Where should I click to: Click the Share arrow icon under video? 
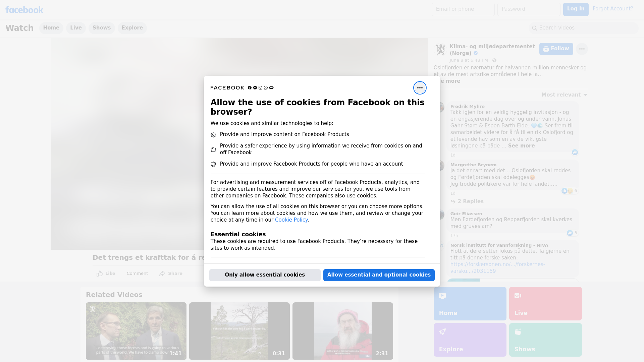click(x=162, y=274)
